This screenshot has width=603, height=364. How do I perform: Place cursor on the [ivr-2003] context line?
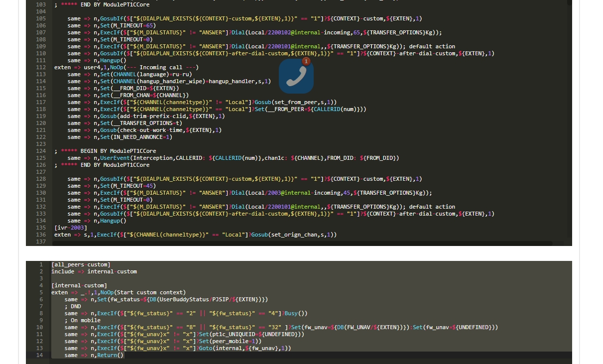tap(71, 228)
